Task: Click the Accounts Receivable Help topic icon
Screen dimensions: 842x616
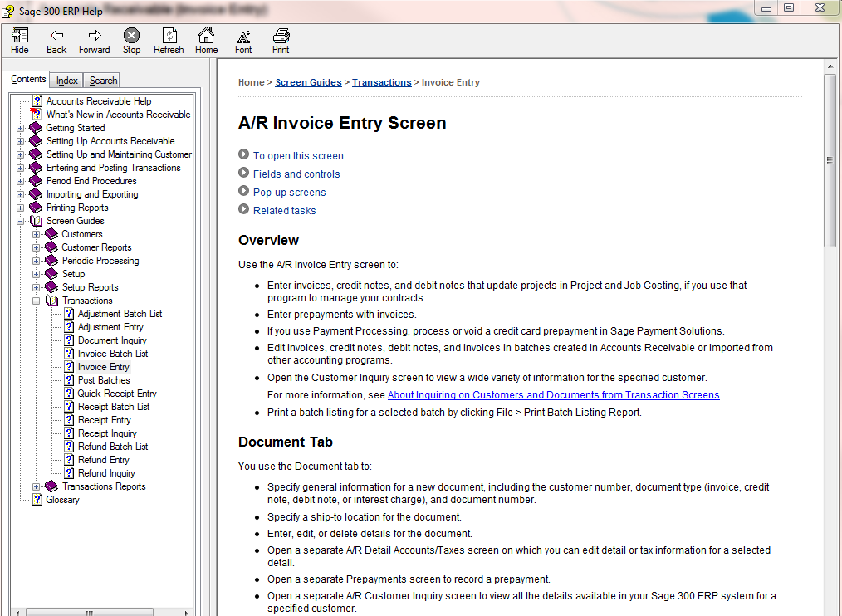Action: point(37,101)
